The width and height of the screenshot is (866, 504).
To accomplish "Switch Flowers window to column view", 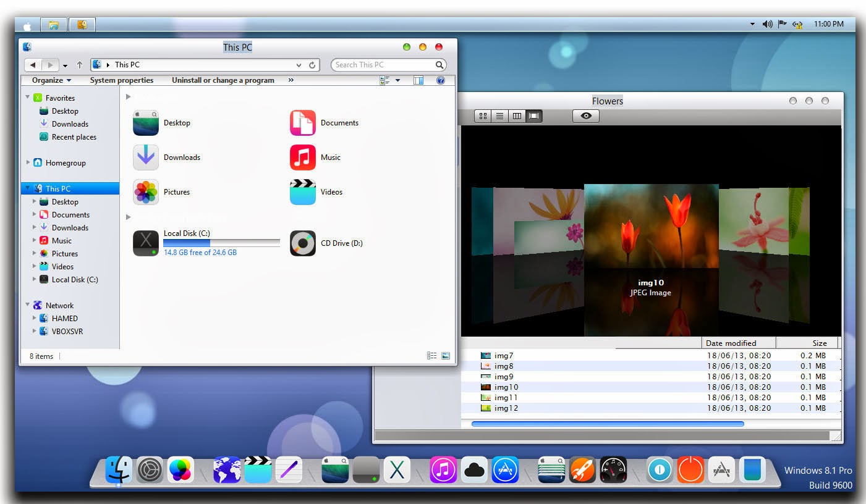I will (x=517, y=115).
